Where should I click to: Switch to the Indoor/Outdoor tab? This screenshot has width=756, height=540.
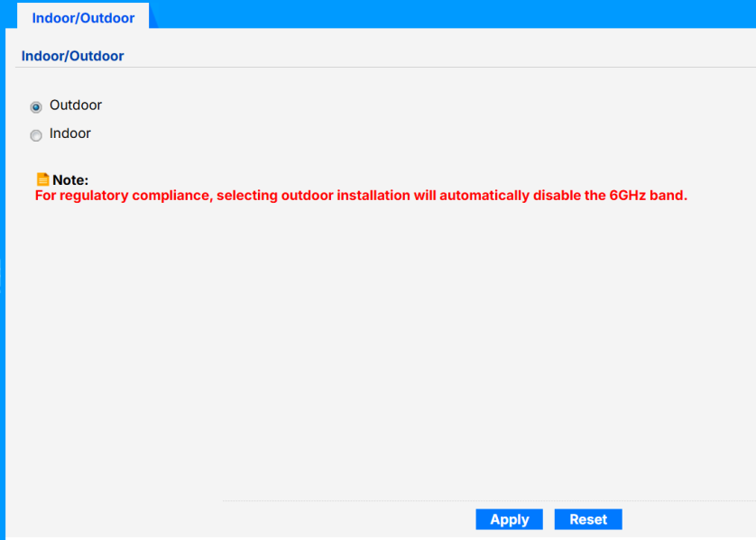click(83, 18)
